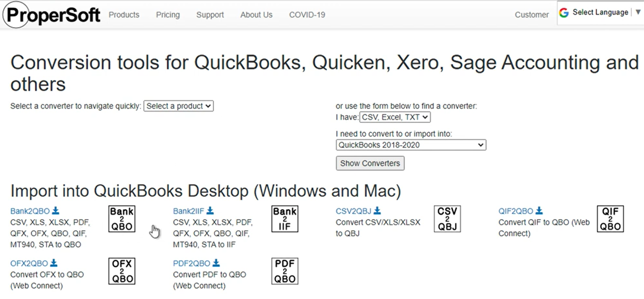
Task: Click the OFX2QBO product icon
Action: click(122, 271)
